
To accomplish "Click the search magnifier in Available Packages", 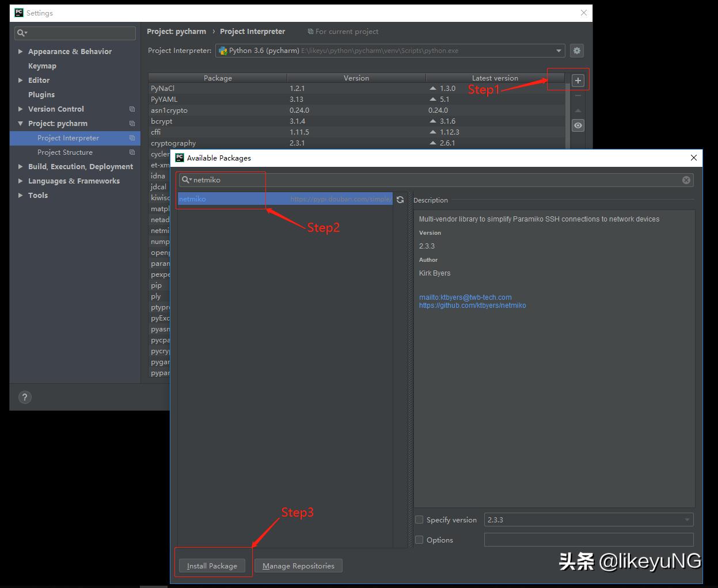I will point(186,180).
